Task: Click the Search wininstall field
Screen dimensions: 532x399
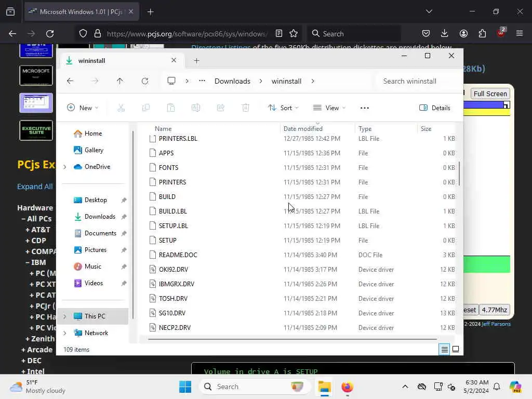Action: pos(417,81)
